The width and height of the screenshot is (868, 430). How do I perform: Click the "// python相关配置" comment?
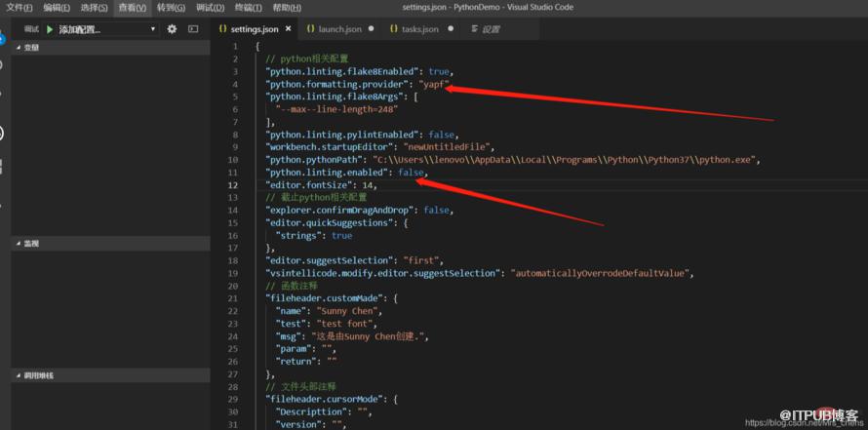[306, 59]
